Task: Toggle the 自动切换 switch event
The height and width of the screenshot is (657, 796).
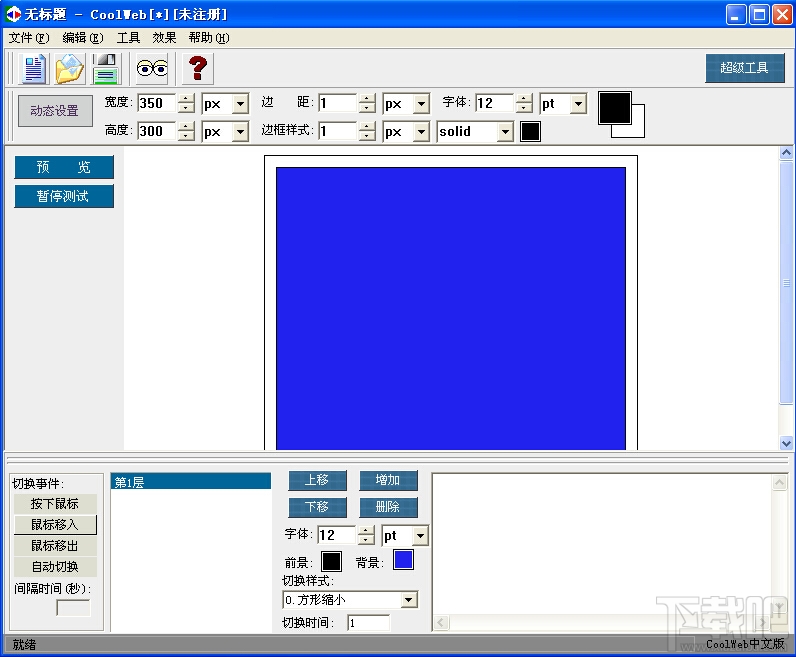Action: (55, 567)
